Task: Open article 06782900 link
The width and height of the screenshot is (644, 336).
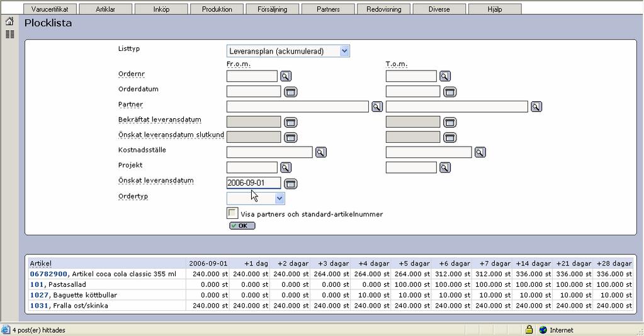Action: [x=48, y=274]
